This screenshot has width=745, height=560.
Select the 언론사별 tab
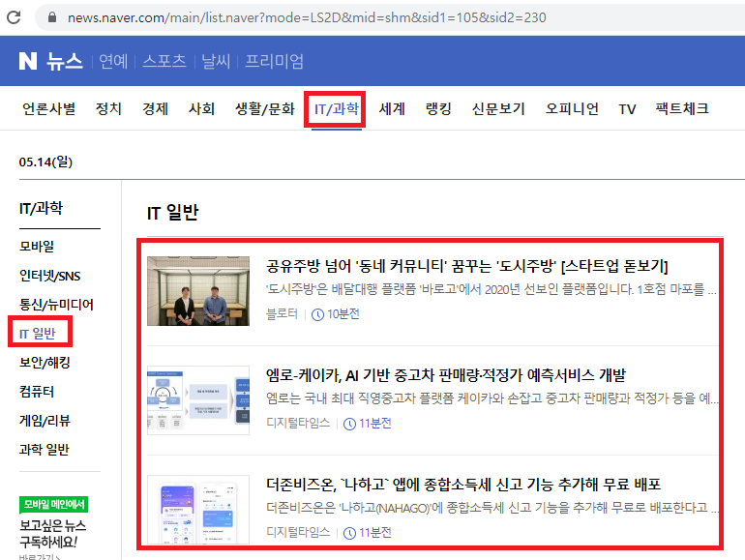click(x=49, y=108)
